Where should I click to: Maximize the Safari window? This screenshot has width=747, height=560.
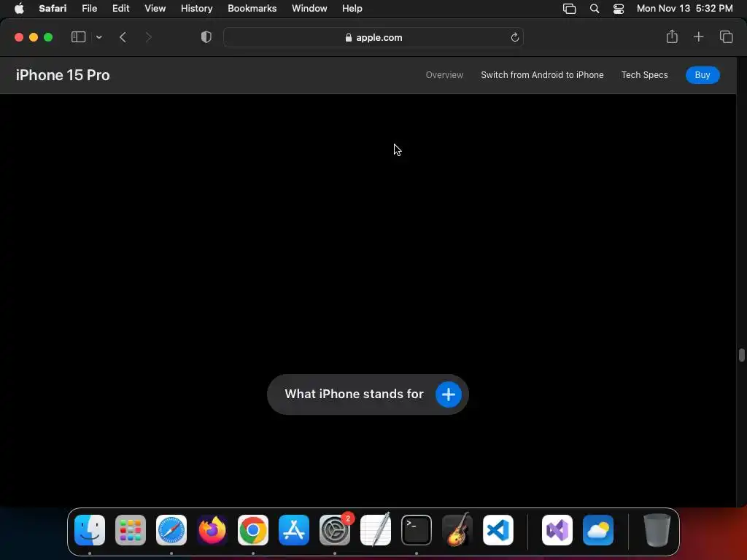click(x=48, y=37)
